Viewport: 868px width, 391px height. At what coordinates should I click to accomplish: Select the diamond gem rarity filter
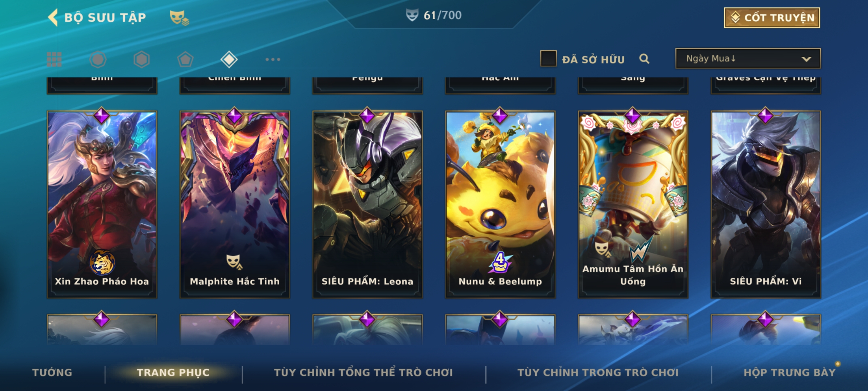click(x=229, y=59)
